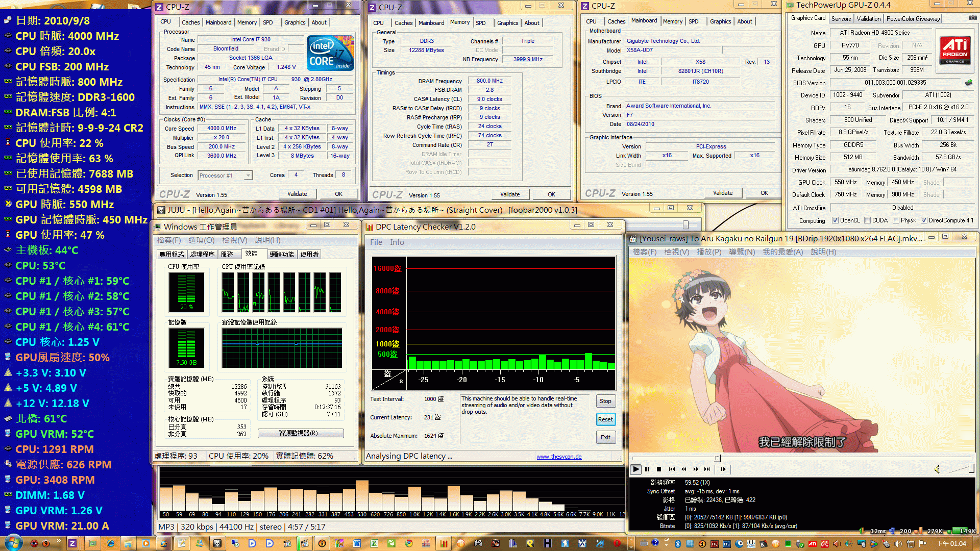Take GPU-Z screenshot with the camera icon

973,18
